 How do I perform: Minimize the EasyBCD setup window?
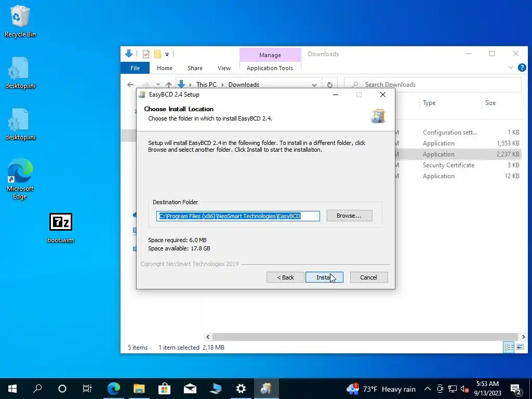pos(336,95)
